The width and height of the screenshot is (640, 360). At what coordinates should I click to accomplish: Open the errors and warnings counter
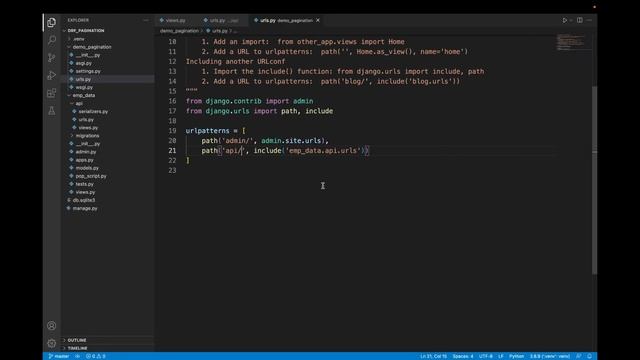[x=96, y=356]
